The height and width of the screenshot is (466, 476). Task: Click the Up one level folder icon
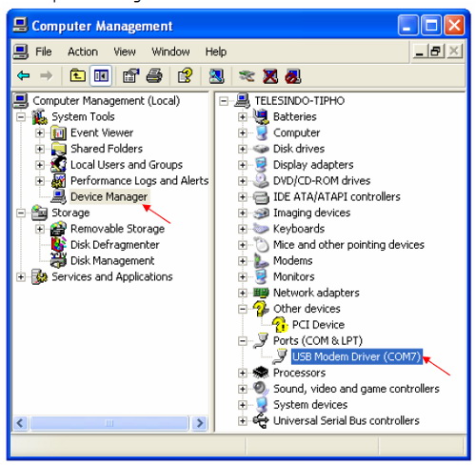77,76
